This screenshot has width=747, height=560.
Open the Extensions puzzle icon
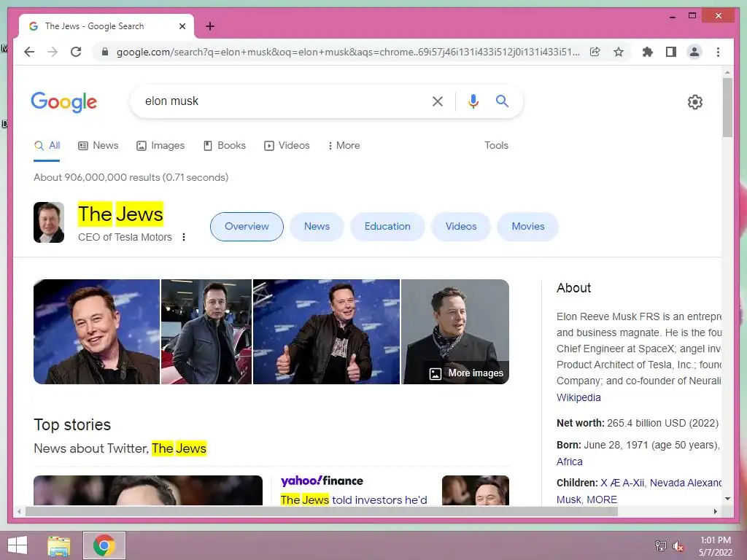pyautogui.click(x=647, y=52)
